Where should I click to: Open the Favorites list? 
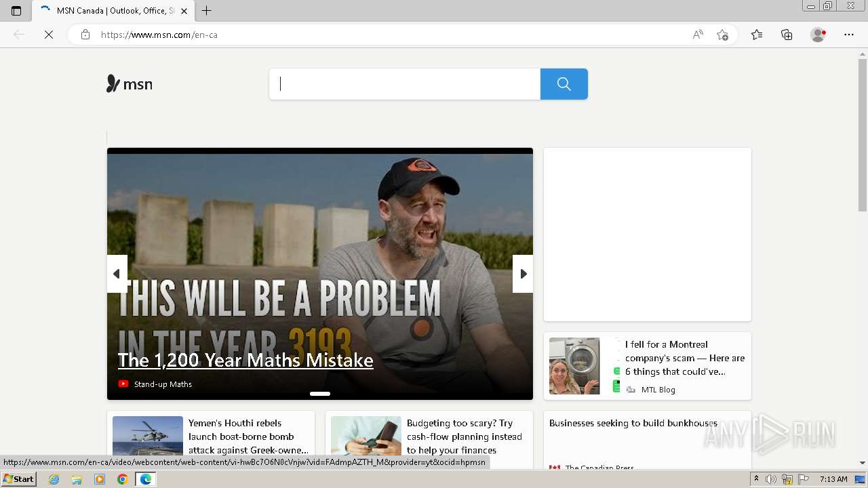[757, 35]
